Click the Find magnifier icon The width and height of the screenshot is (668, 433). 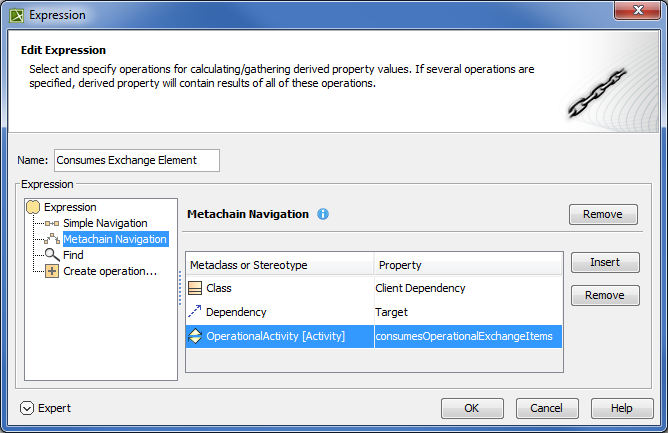click(52, 255)
